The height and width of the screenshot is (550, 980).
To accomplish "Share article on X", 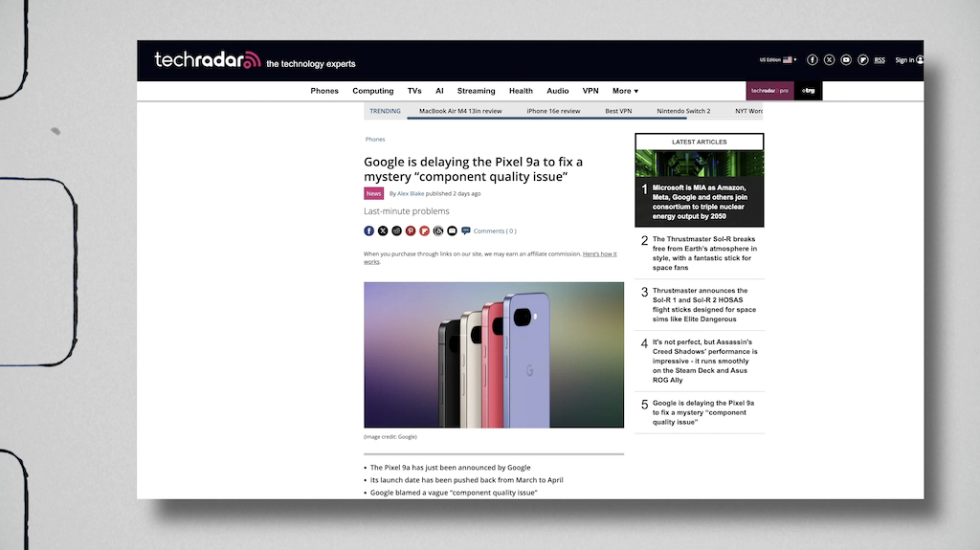I will point(383,231).
